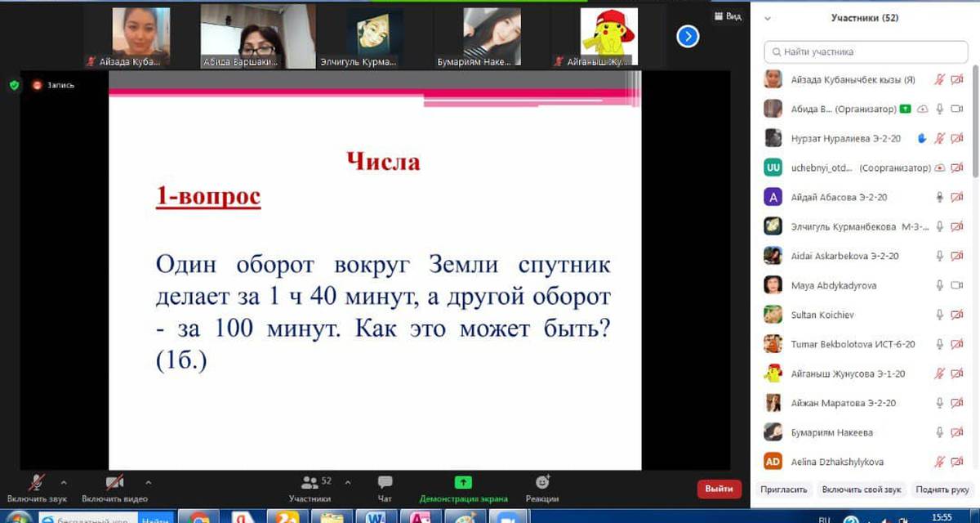This screenshot has width=980, height=523.
Task: Turn on camera with Включить видео
Action: (114, 483)
